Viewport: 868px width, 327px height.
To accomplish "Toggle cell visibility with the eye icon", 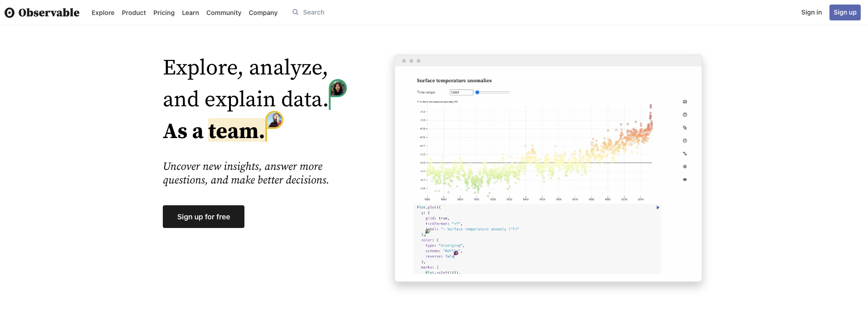I will point(685,179).
